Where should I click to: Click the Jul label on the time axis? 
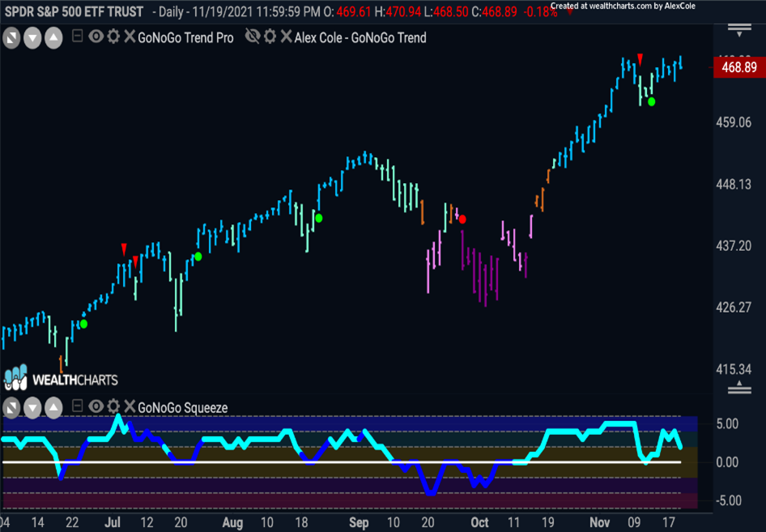coord(113,522)
